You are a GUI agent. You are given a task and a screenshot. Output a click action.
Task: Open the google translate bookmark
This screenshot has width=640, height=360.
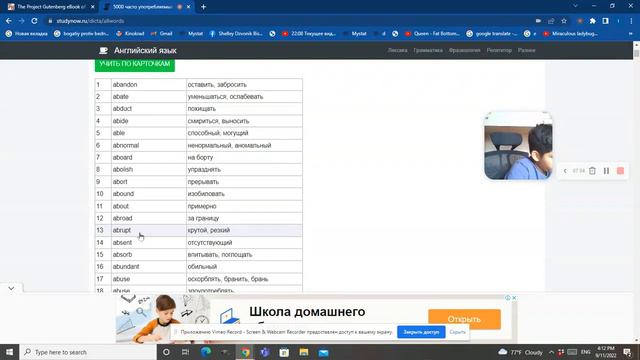[x=492, y=33]
